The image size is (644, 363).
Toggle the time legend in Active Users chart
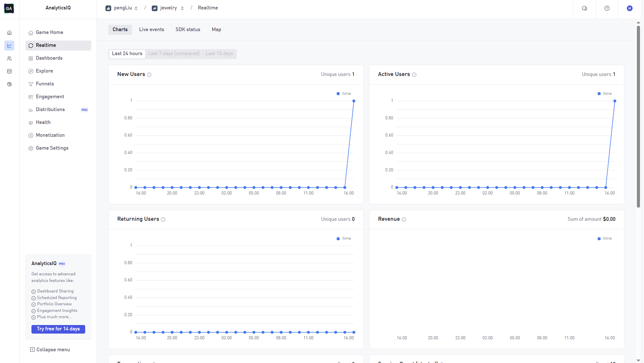[605, 94]
